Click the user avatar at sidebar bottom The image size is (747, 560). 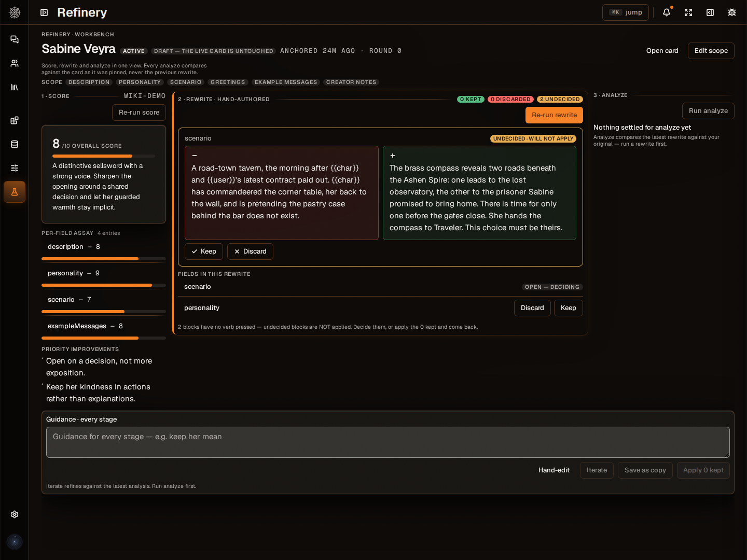[15, 542]
